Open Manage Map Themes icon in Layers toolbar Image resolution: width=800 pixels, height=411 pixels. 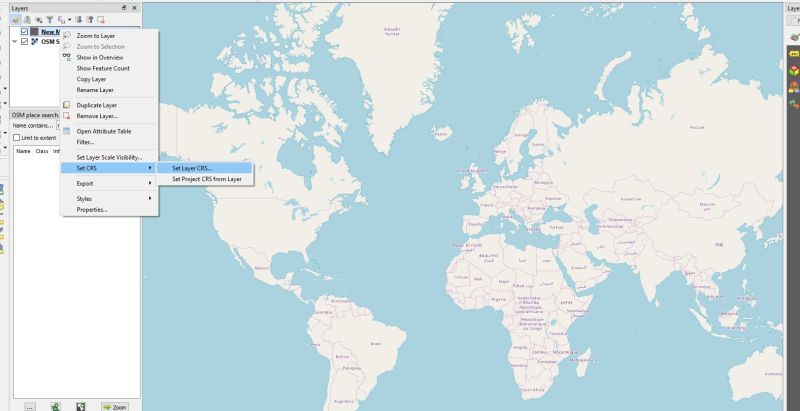click(x=39, y=20)
